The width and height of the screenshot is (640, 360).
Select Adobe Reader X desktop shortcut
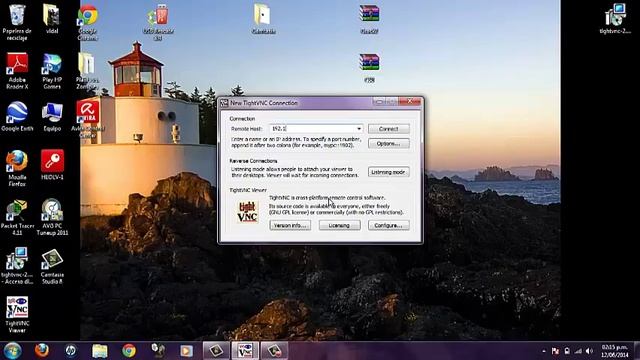pyautogui.click(x=17, y=71)
